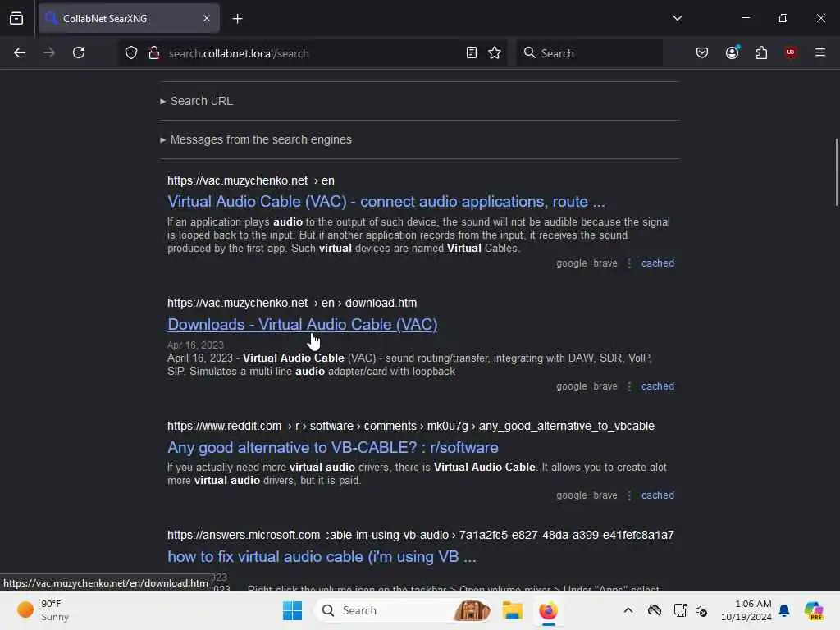Viewport: 840px width, 630px height.
Task: Open the list all tabs dropdown
Action: coord(677,18)
